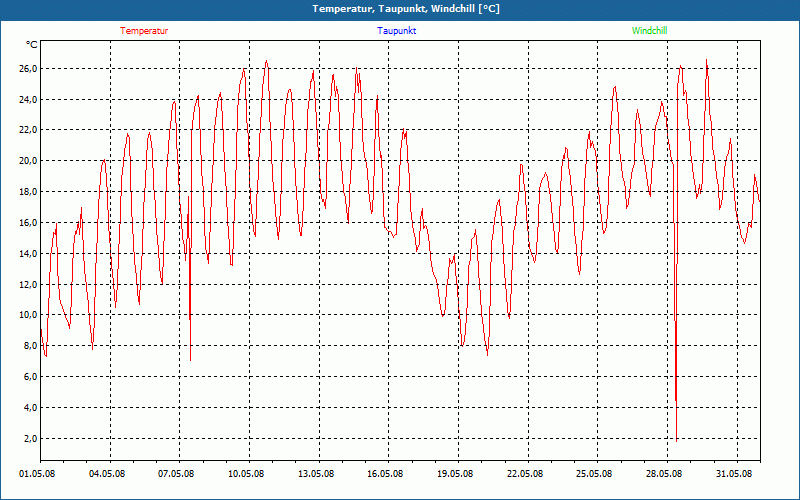Click the 26,0 y-axis value
800x500 pixels.
coord(29,68)
